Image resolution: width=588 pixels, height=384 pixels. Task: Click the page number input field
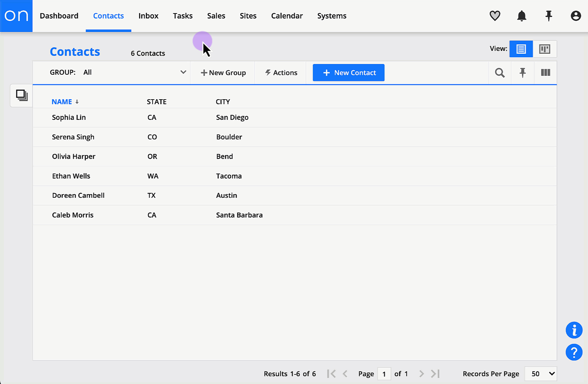click(384, 374)
